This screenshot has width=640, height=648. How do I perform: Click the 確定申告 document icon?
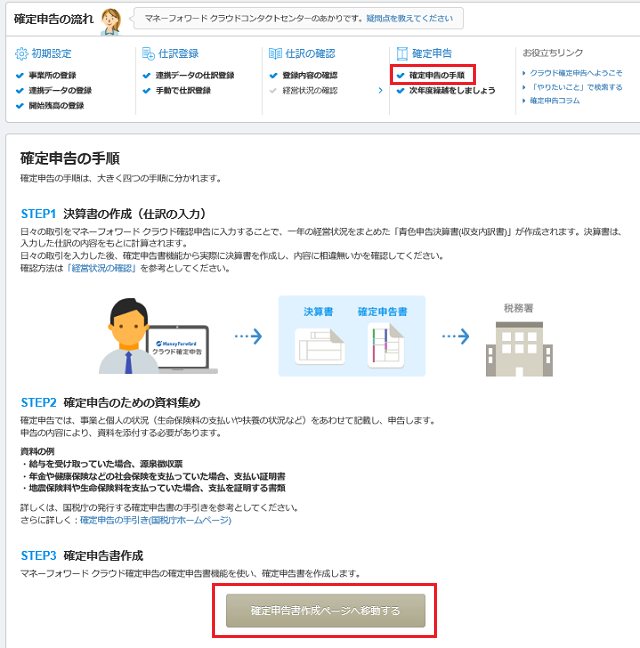coord(402,54)
